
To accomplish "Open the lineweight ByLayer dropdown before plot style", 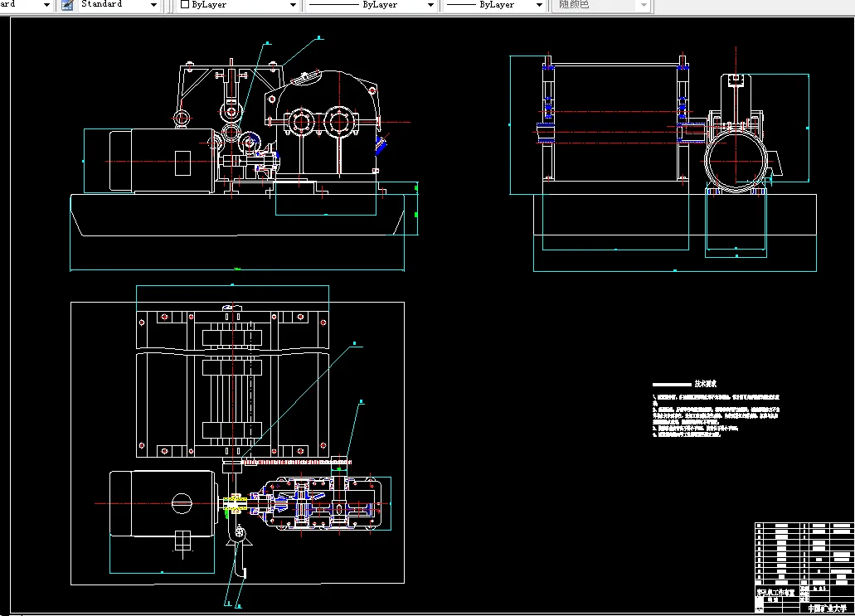I will (x=541, y=5).
